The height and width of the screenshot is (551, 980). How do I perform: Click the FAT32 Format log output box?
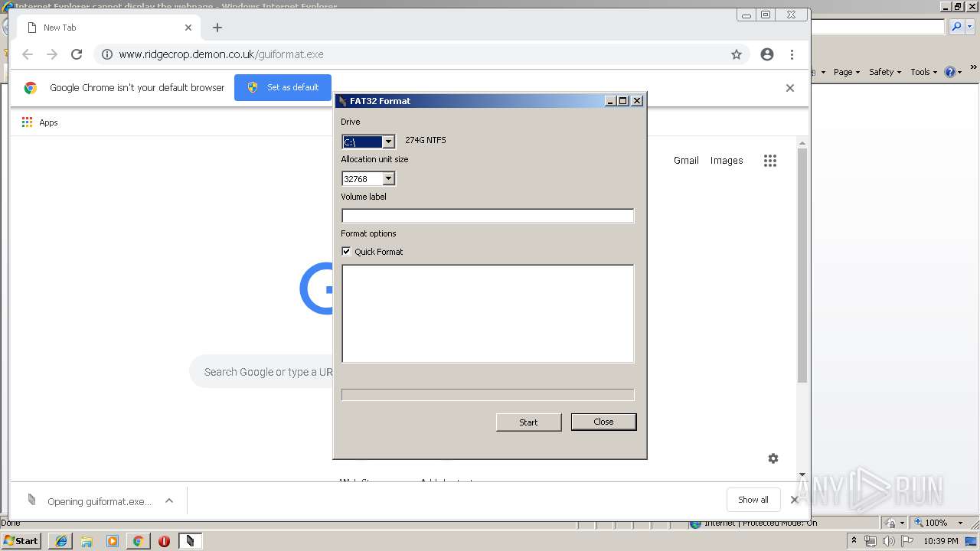[x=488, y=314]
